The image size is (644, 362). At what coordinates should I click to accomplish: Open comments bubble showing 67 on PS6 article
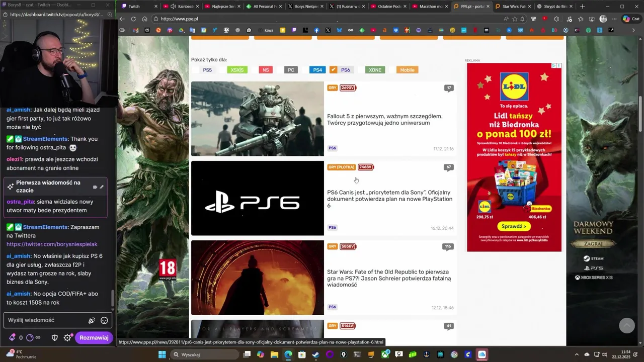448,167
